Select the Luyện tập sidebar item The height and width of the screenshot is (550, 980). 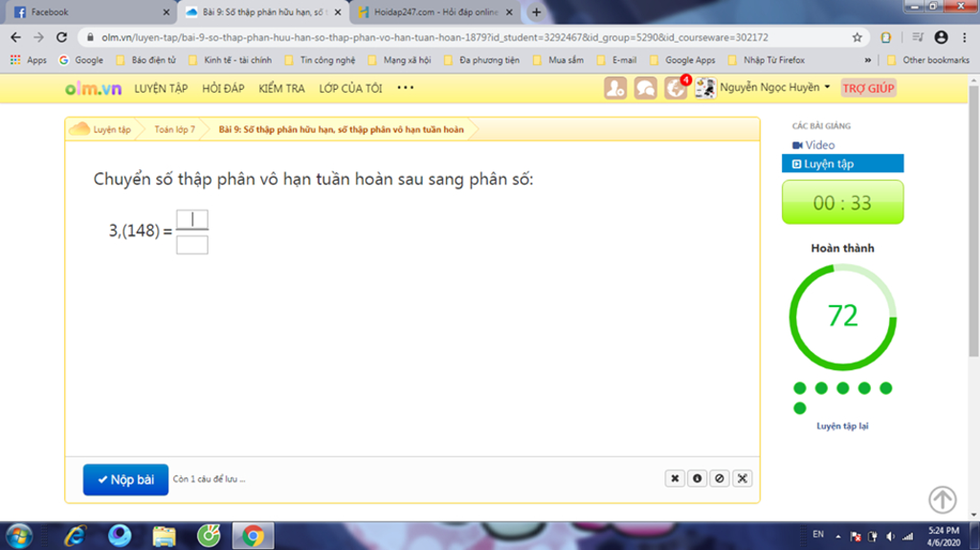[x=842, y=164]
